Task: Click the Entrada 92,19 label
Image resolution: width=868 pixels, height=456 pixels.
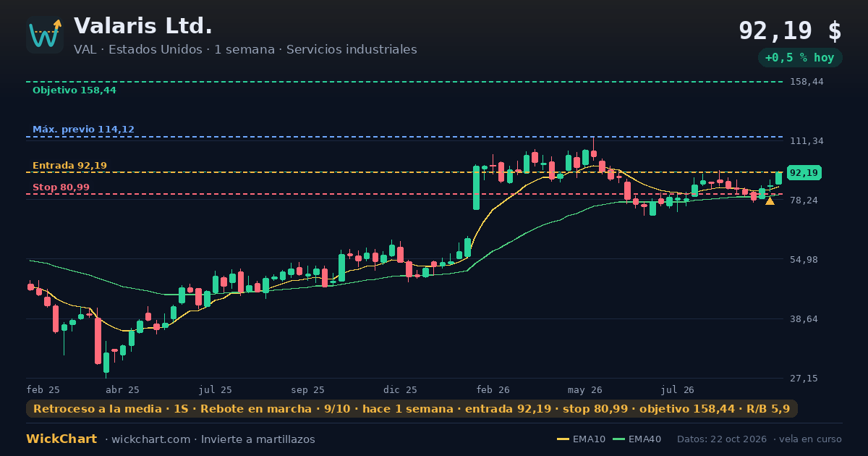Action: pos(69,166)
